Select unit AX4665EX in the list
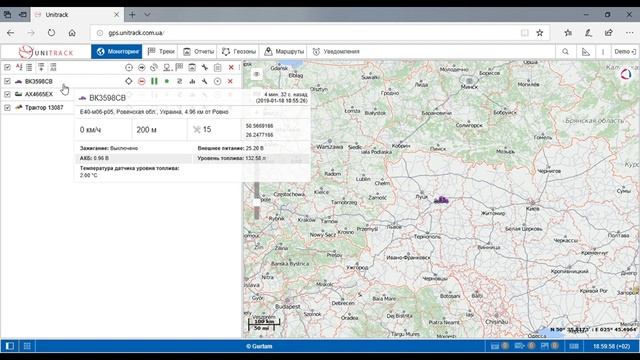Viewport: 640px width, 360px height. [x=39, y=94]
